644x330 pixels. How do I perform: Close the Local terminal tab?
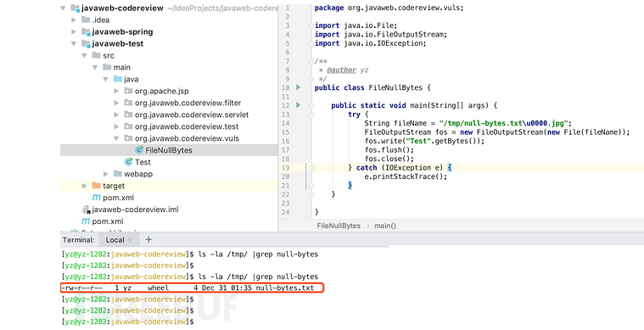(x=131, y=241)
